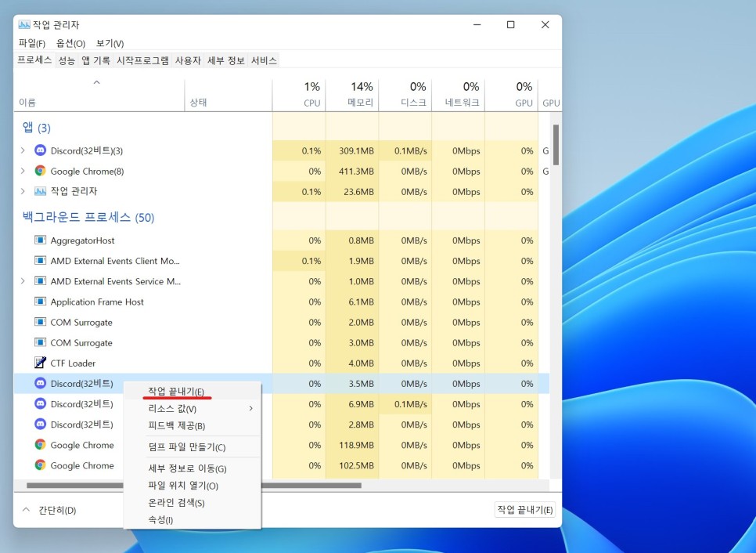Click the AMD External Events Client icon

tap(40, 261)
